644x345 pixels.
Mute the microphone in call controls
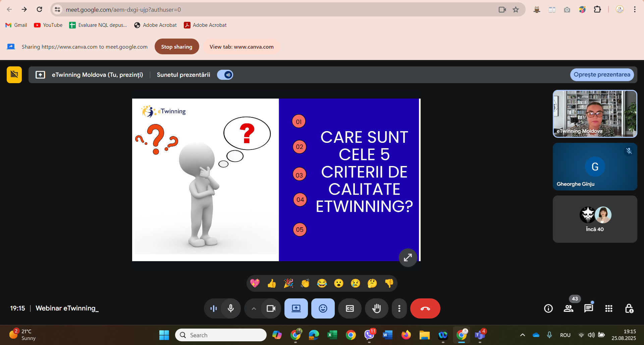point(231,308)
